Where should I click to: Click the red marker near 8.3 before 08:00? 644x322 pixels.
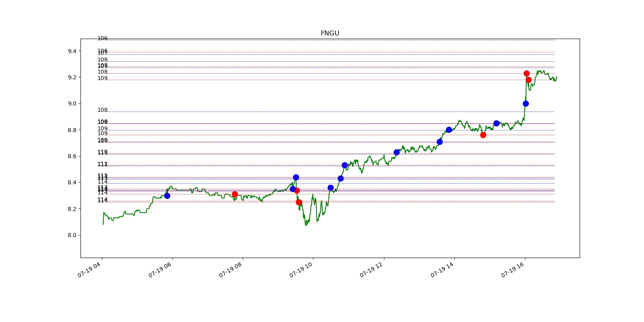click(x=235, y=194)
